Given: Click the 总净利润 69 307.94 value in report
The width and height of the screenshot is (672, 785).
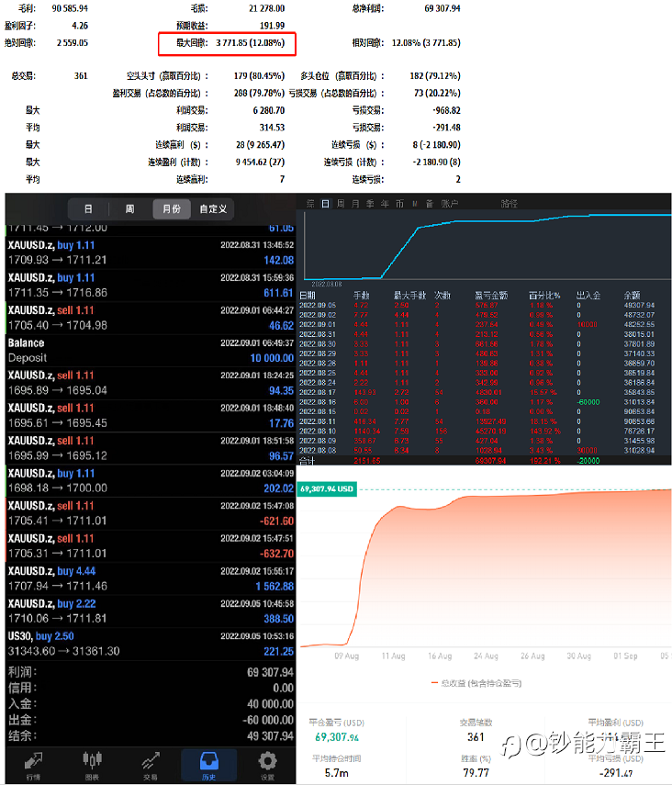Looking at the screenshot, I should pos(442,8).
